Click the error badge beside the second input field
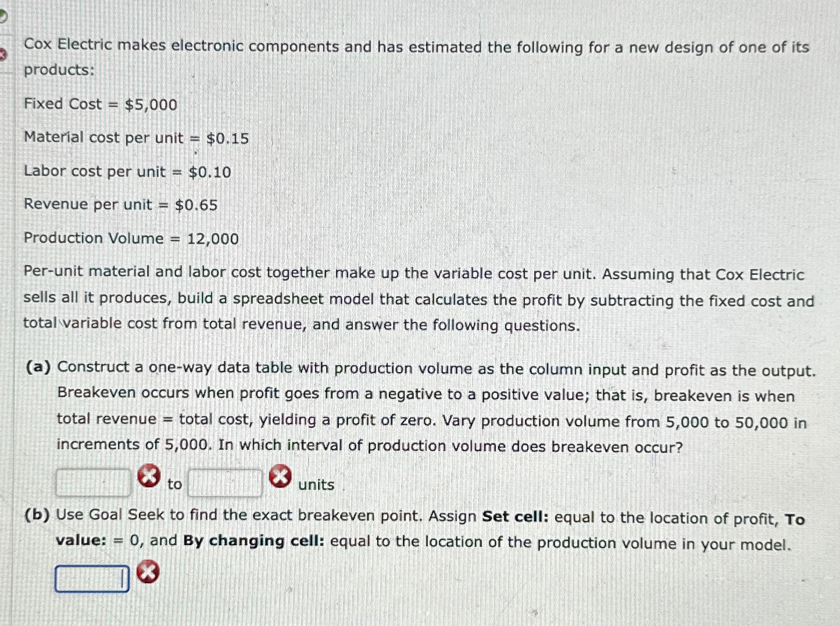This screenshot has height=626, width=840. pyautogui.click(x=280, y=476)
